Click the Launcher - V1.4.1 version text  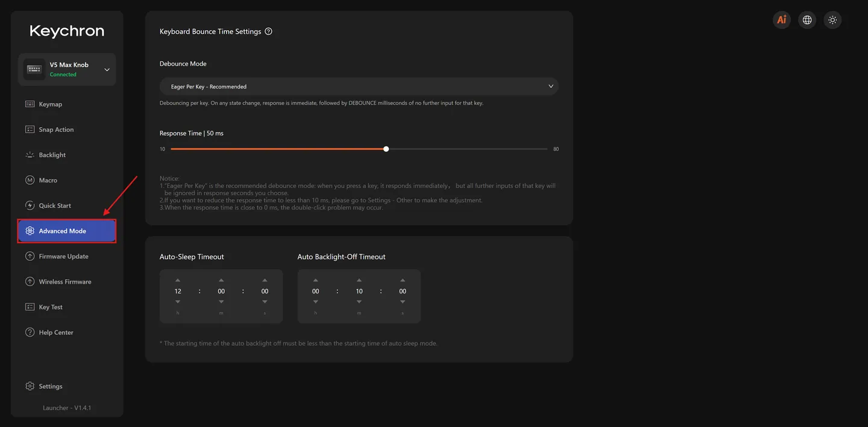(67, 408)
